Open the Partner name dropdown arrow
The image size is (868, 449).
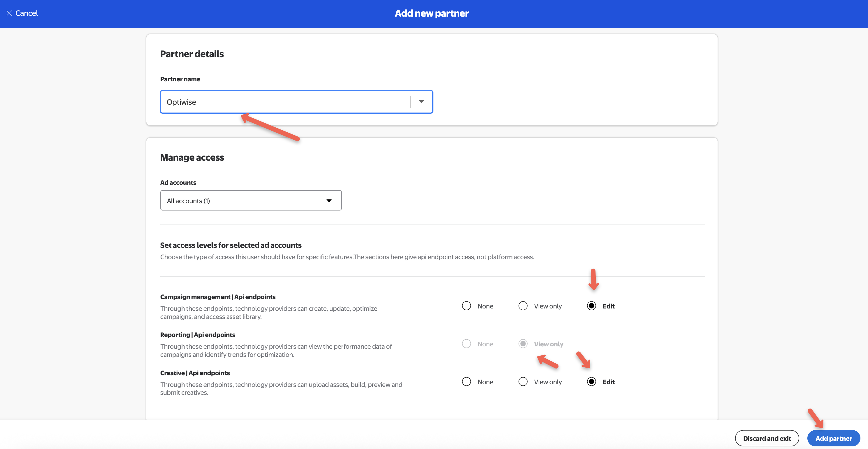click(421, 102)
